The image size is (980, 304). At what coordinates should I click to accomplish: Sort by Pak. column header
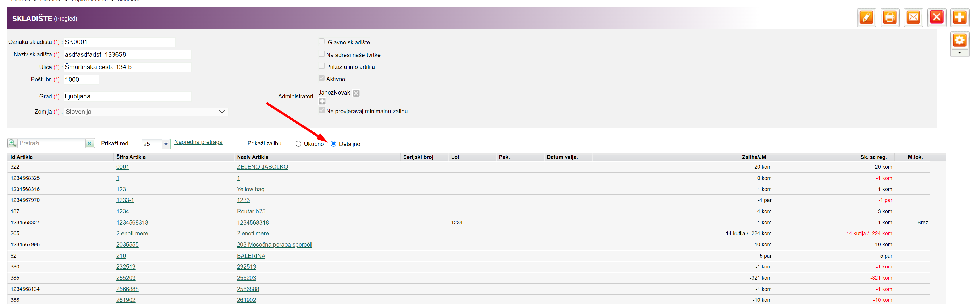click(504, 157)
